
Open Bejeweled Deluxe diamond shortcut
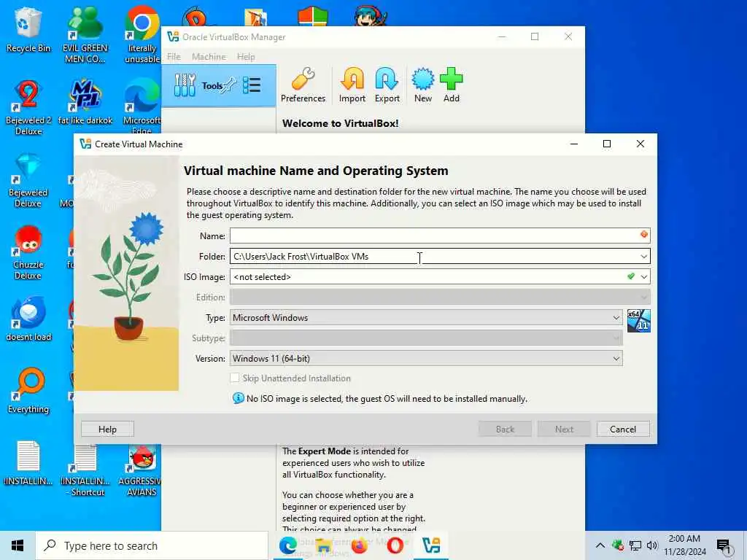point(28,180)
